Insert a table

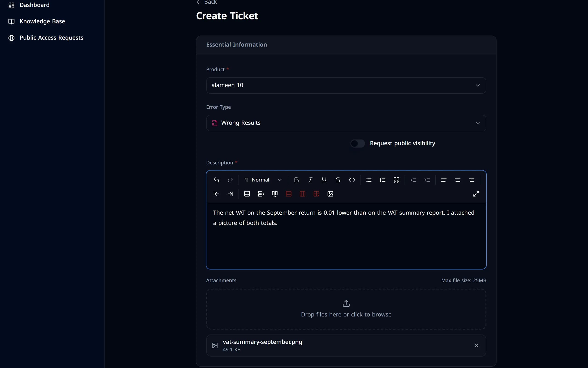point(247,194)
